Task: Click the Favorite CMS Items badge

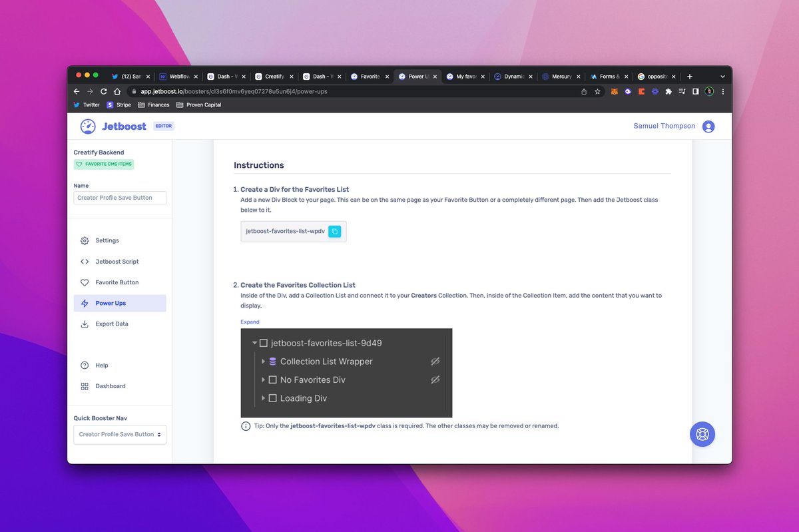Action: (x=104, y=164)
